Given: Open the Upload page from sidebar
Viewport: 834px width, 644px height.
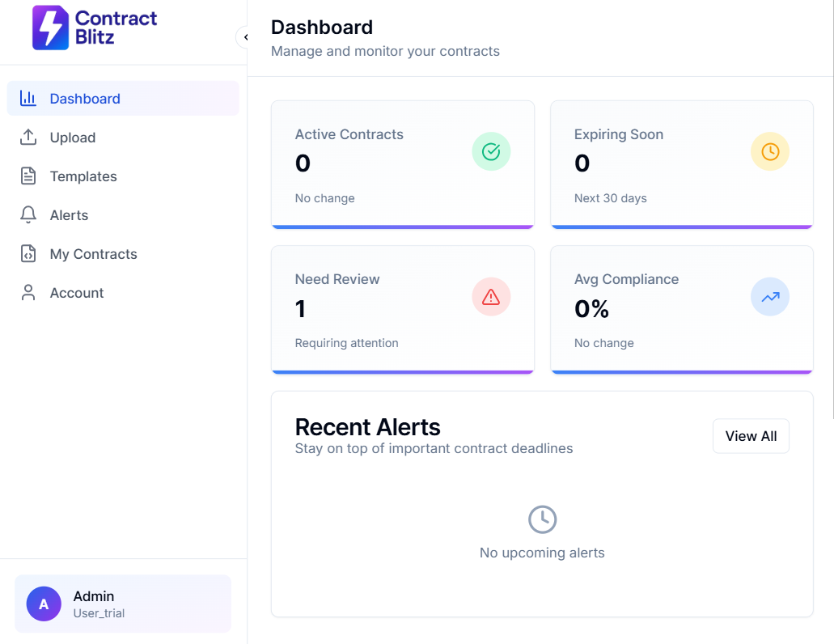Looking at the screenshot, I should point(73,138).
